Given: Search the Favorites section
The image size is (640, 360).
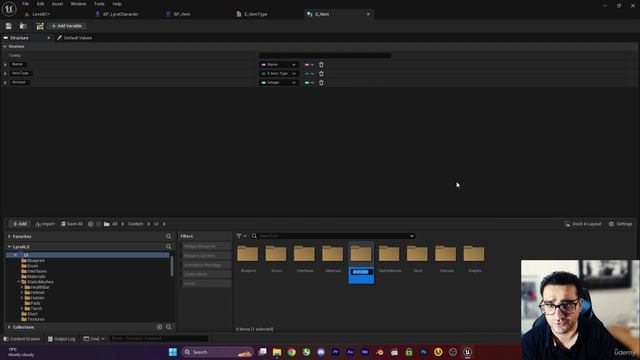Looking at the screenshot, I should click(x=169, y=236).
